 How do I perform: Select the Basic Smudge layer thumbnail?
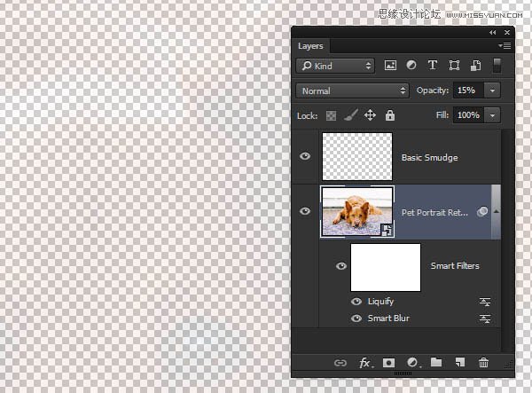357,156
